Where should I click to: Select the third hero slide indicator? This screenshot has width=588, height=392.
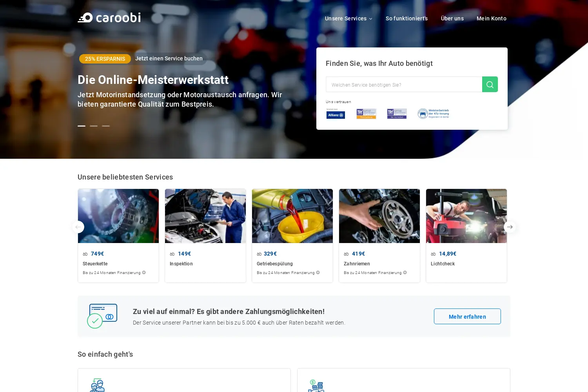click(106, 126)
